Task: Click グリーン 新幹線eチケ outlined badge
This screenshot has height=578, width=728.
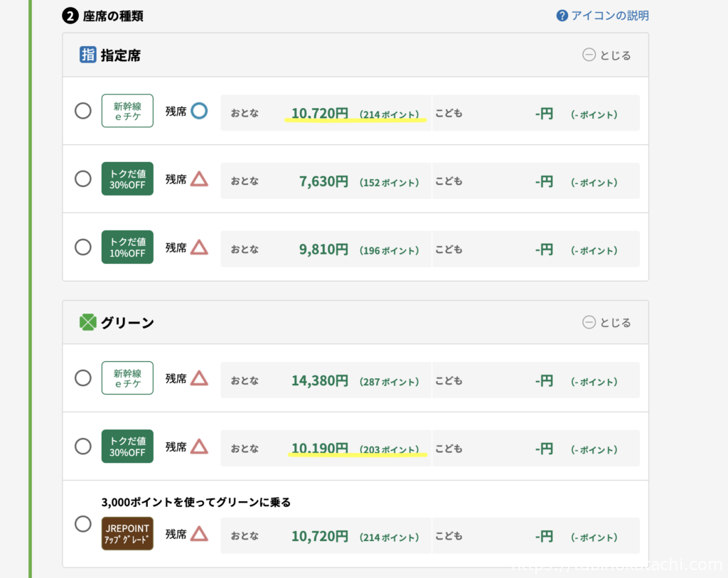Action: tap(127, 378)
